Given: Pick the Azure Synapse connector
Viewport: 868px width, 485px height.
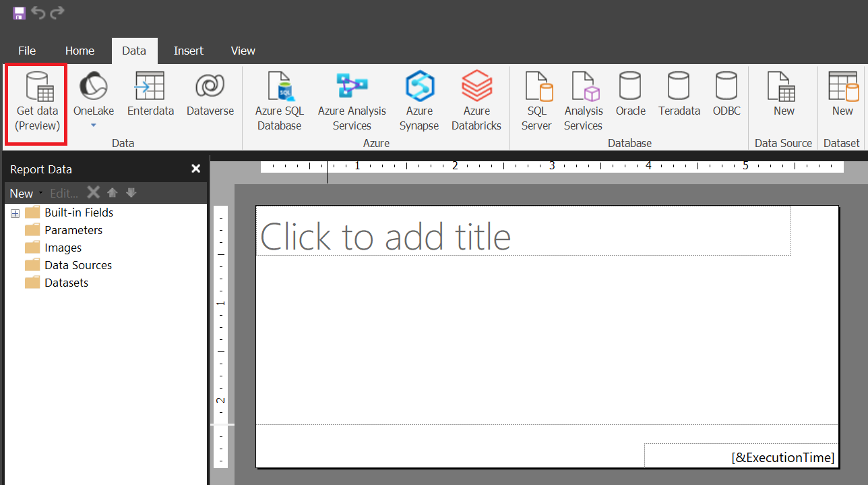Looking at the screenshot, I should [x=419, y=101].
